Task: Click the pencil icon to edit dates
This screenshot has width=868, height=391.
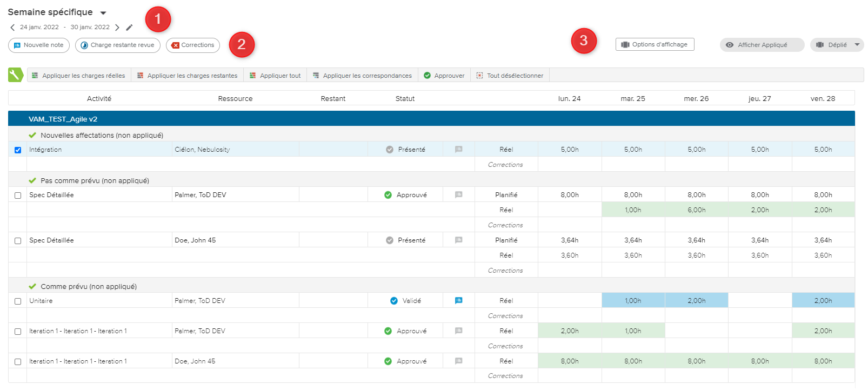Action: tap(129, 28)
